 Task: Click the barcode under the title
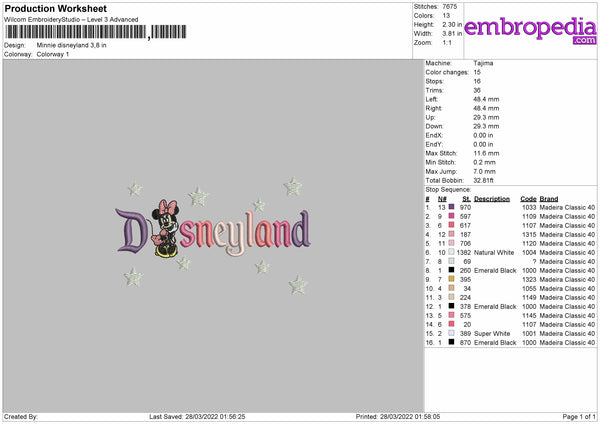pyautogui.click(x=96, y=32)
